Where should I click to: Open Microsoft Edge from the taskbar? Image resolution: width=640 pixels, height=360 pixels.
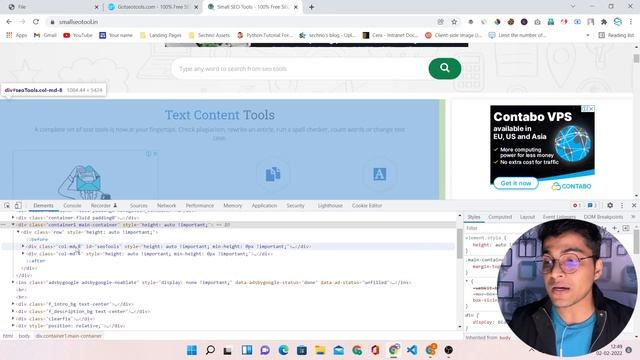(x=283, y=350)
